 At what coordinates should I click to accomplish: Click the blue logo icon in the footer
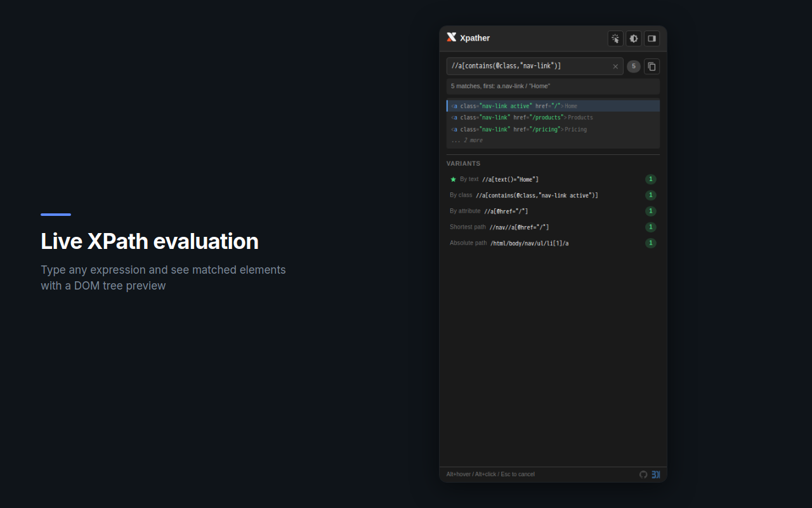tap(656, 474)
